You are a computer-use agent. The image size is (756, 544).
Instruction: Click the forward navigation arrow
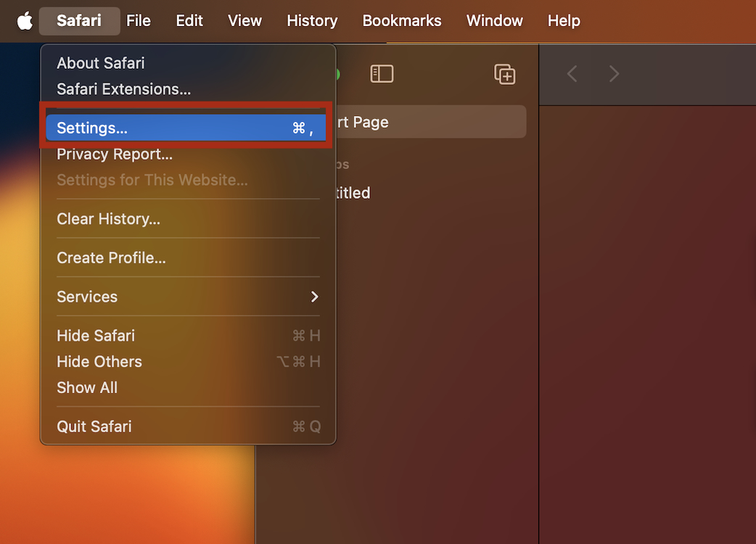pos(614,73)
